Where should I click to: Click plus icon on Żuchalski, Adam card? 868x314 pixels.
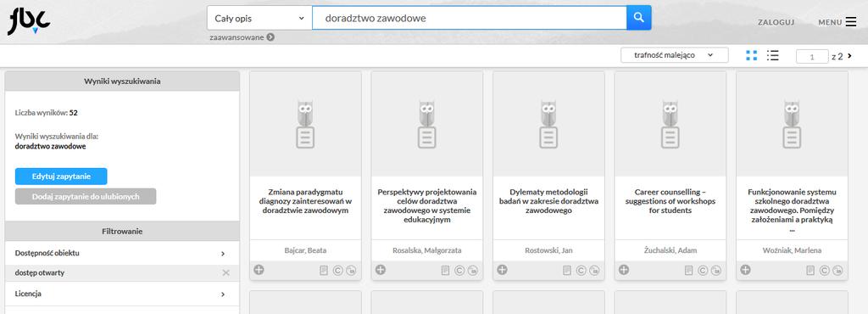coord(624,270)
